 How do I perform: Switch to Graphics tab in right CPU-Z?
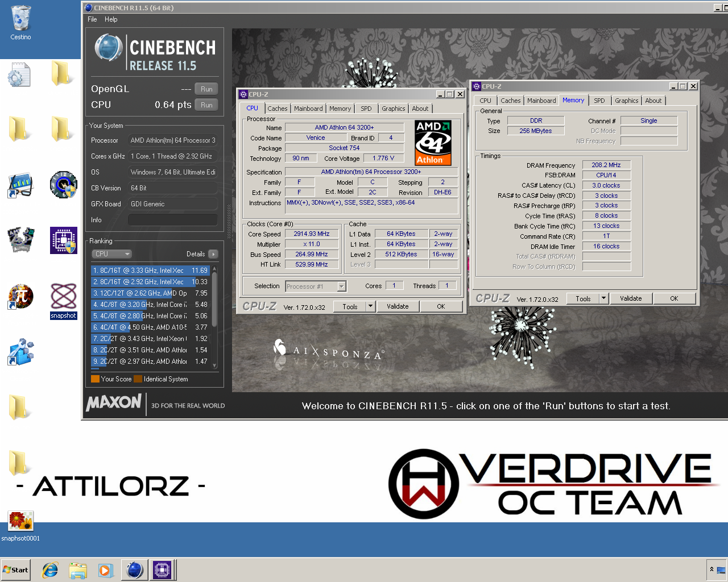(x=627, y=101)
